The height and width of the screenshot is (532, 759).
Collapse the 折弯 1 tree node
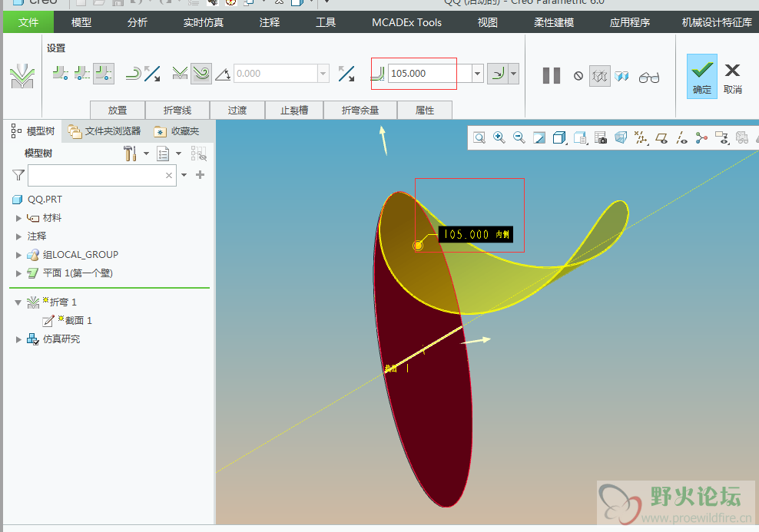18,302
